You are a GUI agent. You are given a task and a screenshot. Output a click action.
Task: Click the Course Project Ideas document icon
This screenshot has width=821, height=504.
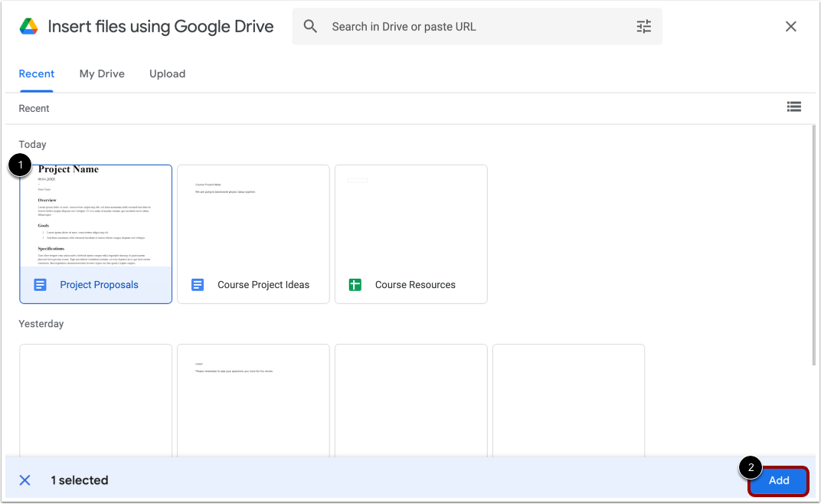pyautogui.click(x=198, y=284)
